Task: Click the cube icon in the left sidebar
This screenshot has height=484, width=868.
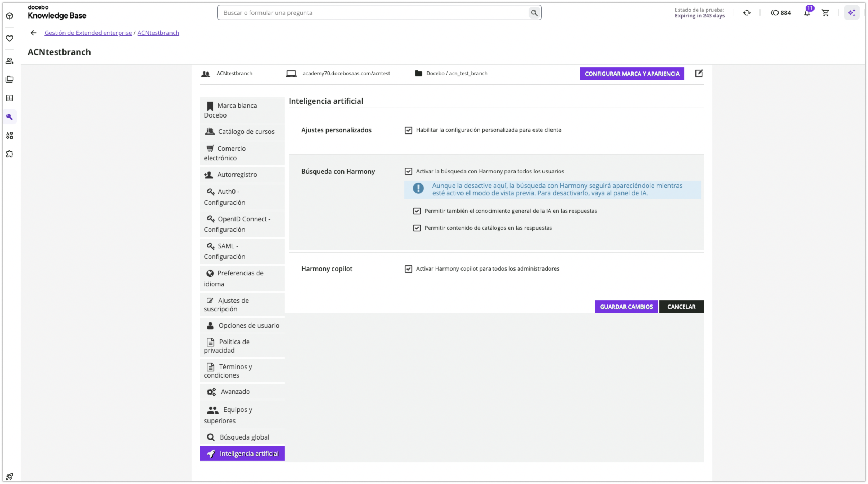Action: click(x=10, y=16)
